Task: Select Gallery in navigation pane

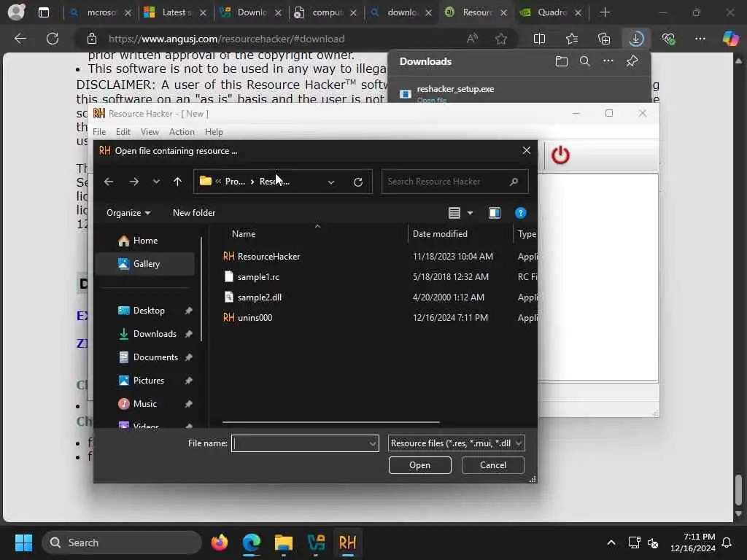Action: tap(145, 264)
